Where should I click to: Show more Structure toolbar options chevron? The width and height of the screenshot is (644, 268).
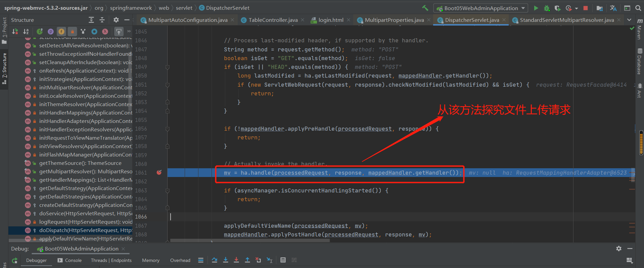(129, 31)
